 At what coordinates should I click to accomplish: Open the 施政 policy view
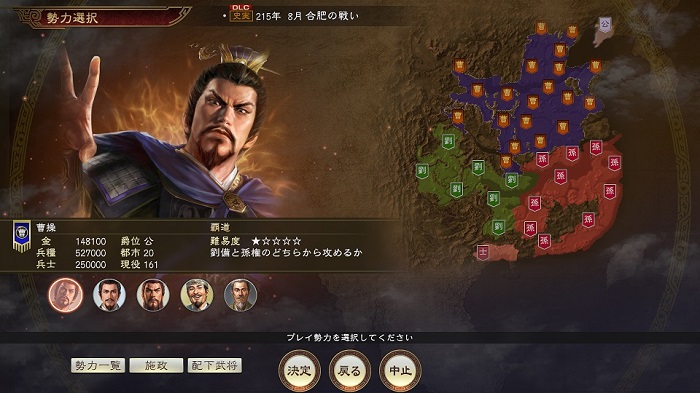(156, 365)
